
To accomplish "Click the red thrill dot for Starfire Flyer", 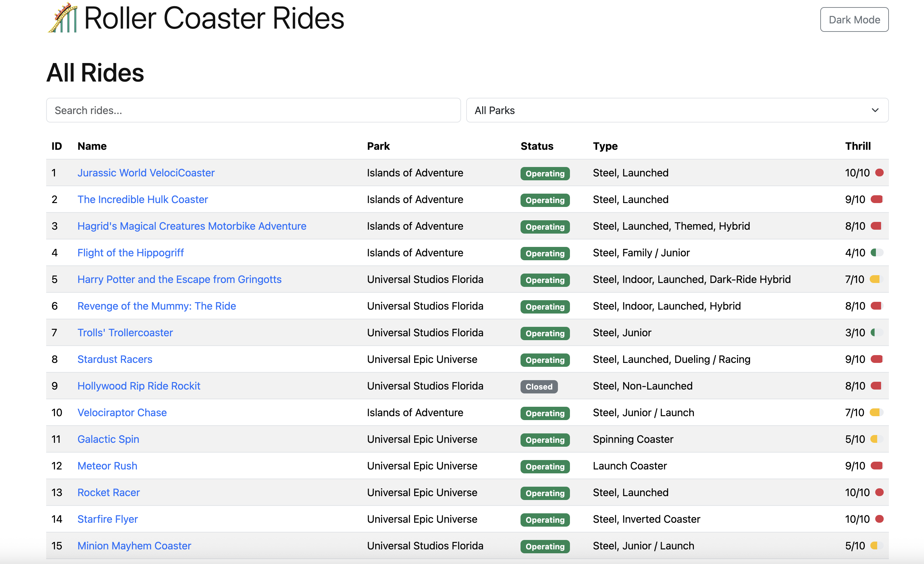I will click(879, 519).
